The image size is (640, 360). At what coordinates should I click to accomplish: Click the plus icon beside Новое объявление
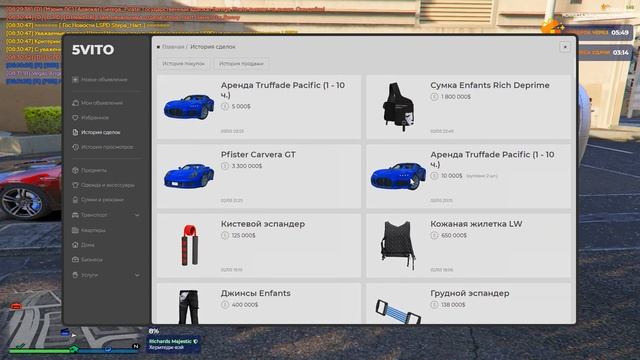click(75, 80)
